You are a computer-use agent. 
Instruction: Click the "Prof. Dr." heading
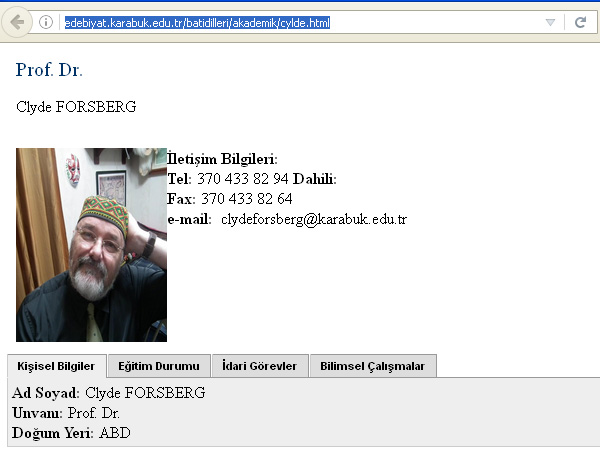click(x=49, y=70)
